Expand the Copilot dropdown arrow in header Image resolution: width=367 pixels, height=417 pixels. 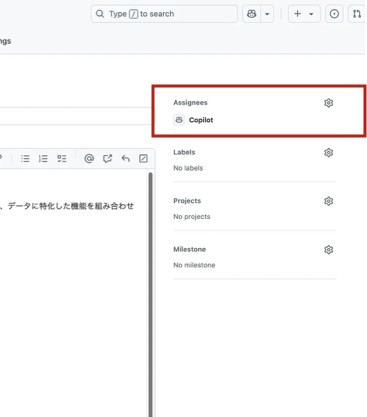(267, 14)
